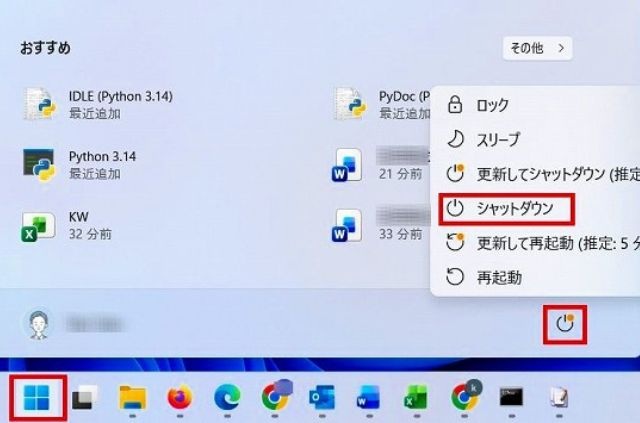Launch Firefox from the taskbar

[x=179, y=398]
